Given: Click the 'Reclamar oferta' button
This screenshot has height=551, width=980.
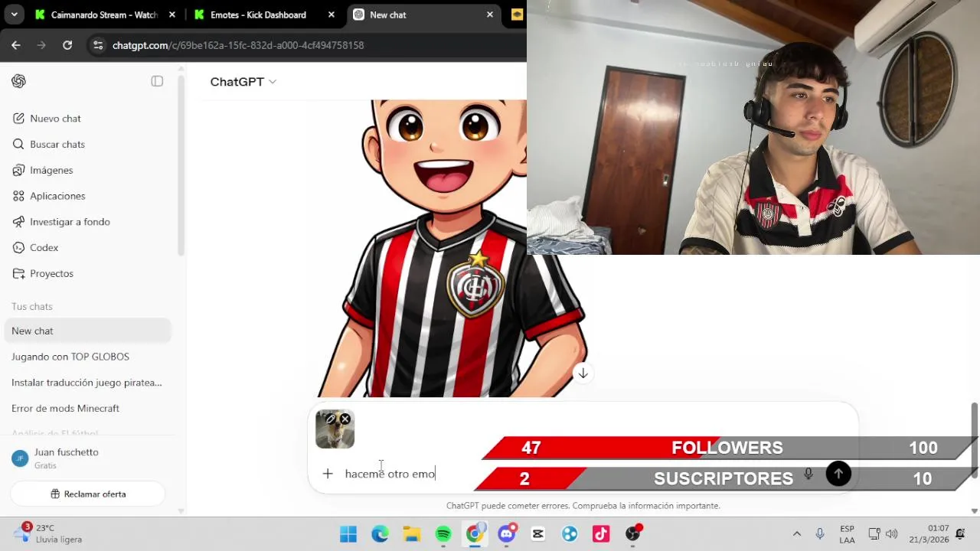Looking at the screenshot, I should click(x=88, y=494).
